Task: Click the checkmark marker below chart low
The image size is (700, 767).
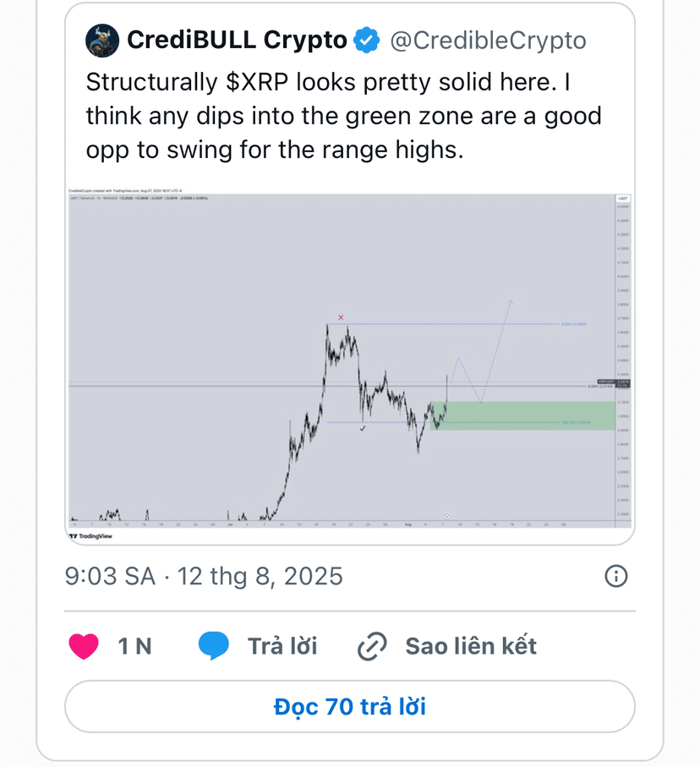Action: tap(363, 429)
